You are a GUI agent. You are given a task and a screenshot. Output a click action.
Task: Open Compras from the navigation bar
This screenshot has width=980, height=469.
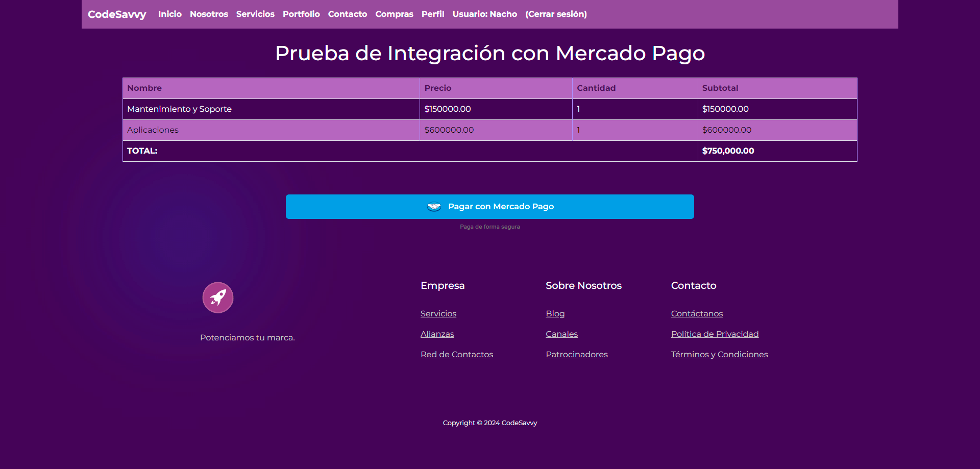coord(394,14)
